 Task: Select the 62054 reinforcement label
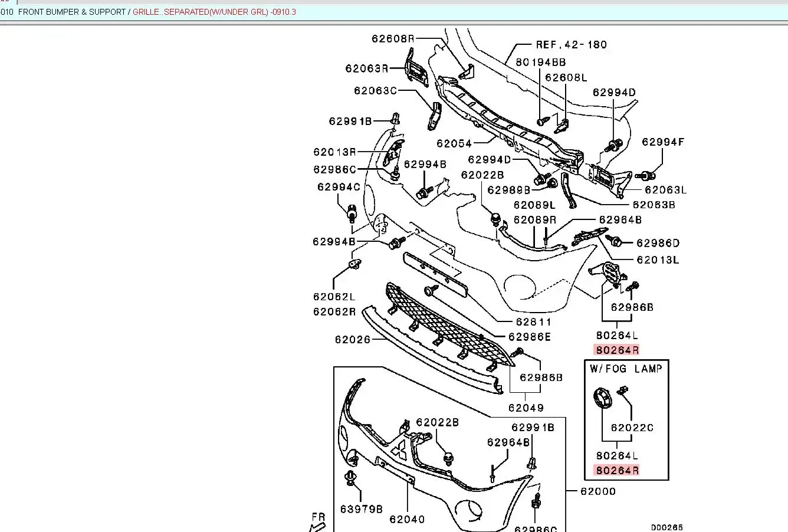(454, 143)
